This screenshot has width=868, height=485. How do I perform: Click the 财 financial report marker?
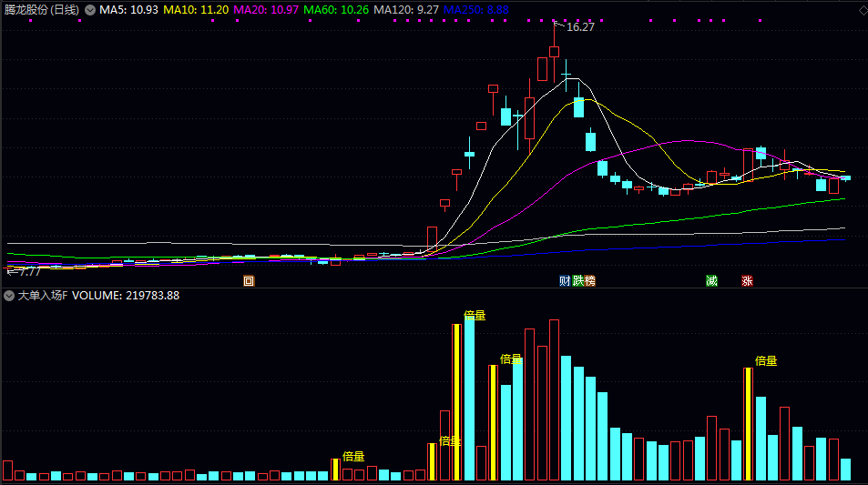pos(565,281)
